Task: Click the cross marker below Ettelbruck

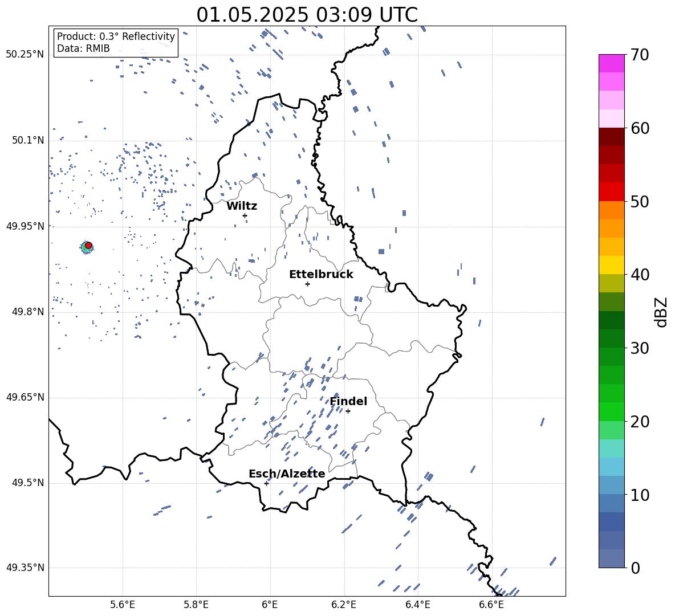Action: pos(307,284)
